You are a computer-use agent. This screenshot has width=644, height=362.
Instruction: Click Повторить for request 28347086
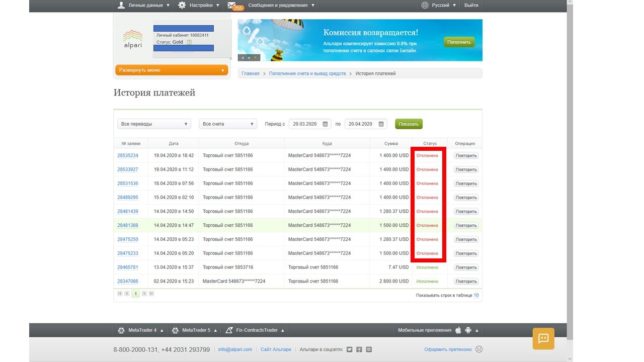pos(466,282)
